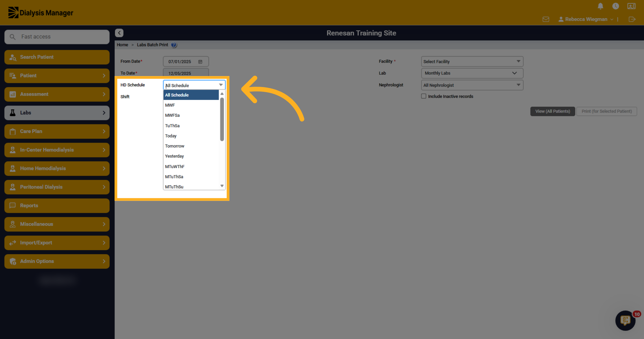Expand the Peritoneal Dialysis menu
Image resolution: width=644 pixels, height=339 pixels.
(x=57, y=187)
